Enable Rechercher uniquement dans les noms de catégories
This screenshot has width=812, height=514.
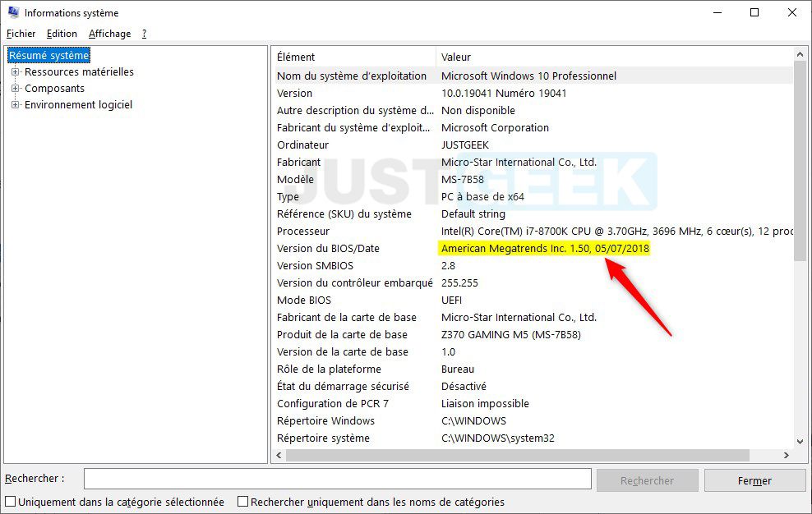(242, 502)
